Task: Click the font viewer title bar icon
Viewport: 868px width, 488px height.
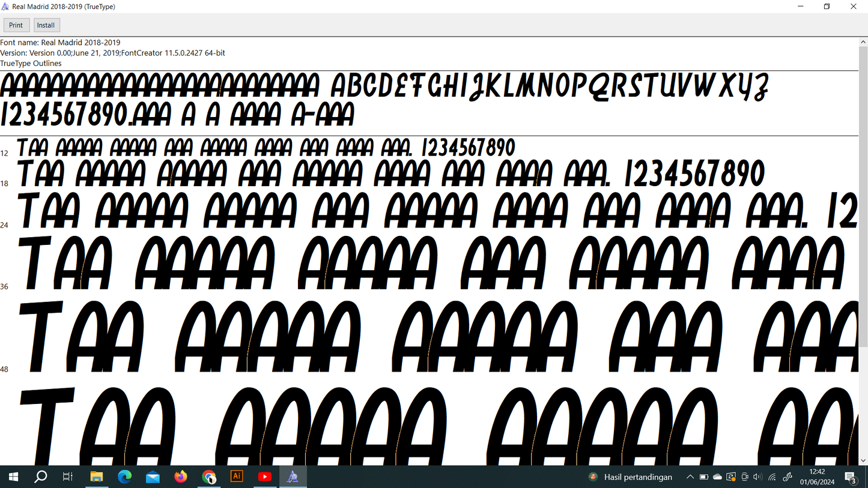Action: click(6, 7)
